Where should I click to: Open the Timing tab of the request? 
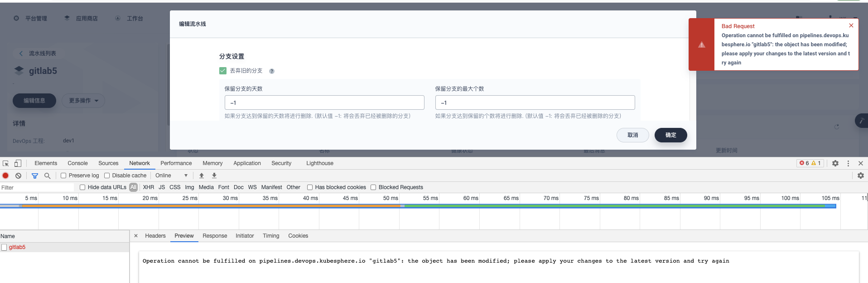(x=271, y=236)
